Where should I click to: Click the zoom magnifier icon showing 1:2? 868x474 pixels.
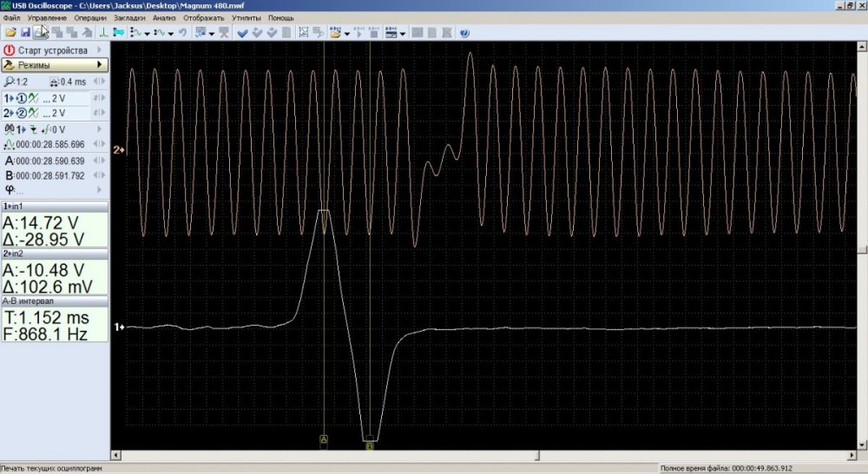[x=9, y=81]
